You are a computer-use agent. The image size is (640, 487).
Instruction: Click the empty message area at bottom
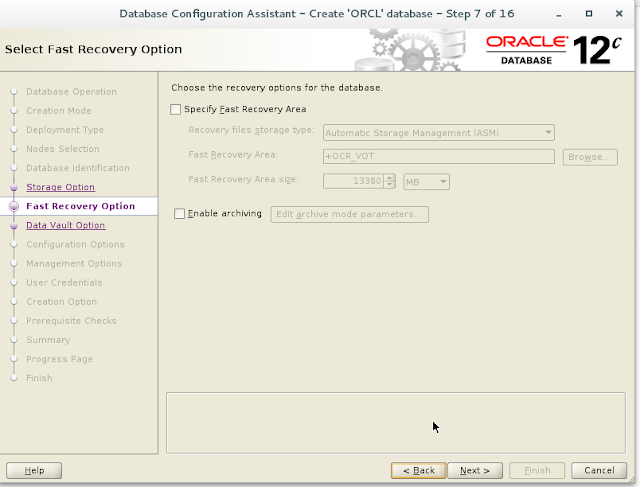(396, 423)
